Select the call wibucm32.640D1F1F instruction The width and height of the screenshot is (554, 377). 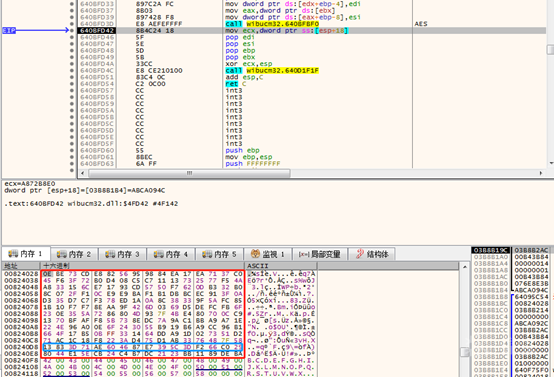pyautogui.click(x=272, y=70)
